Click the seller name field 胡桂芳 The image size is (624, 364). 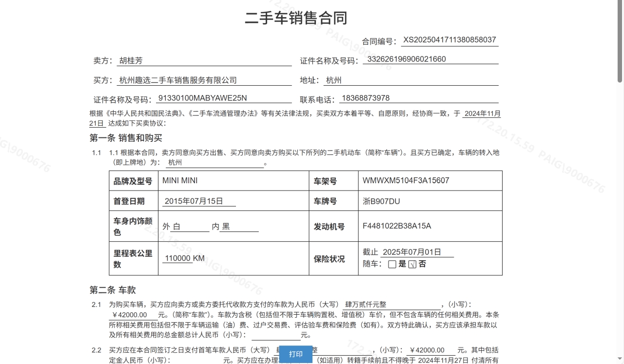point(204,61)
